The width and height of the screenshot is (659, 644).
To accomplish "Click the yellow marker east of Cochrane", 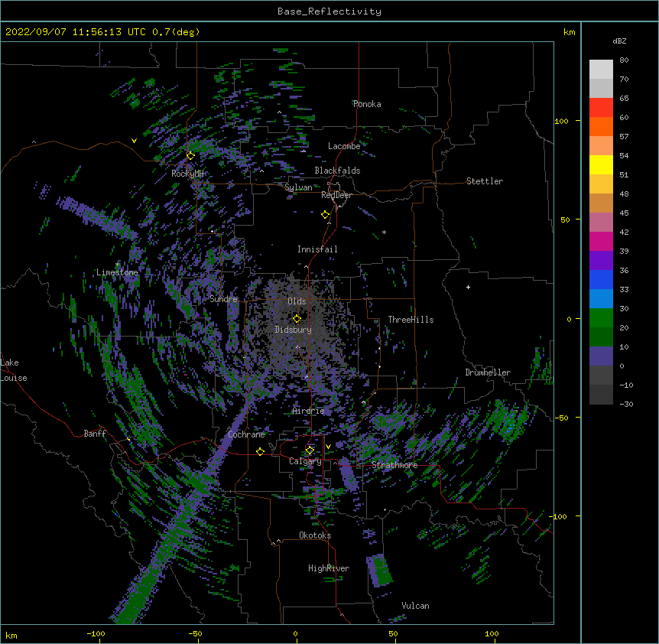I will click(x=260, y=451).
